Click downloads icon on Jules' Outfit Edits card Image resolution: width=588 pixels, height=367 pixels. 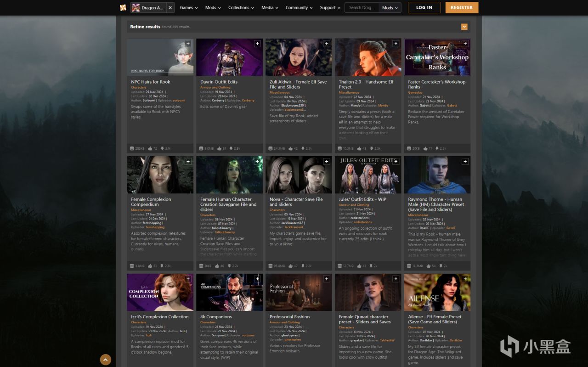tap(370, 266)
